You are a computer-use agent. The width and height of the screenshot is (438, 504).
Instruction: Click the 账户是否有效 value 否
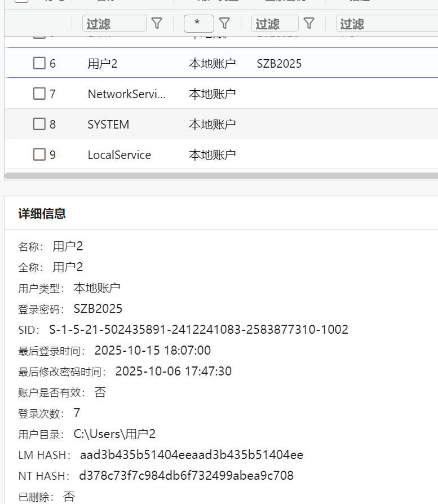click(100, 392)
